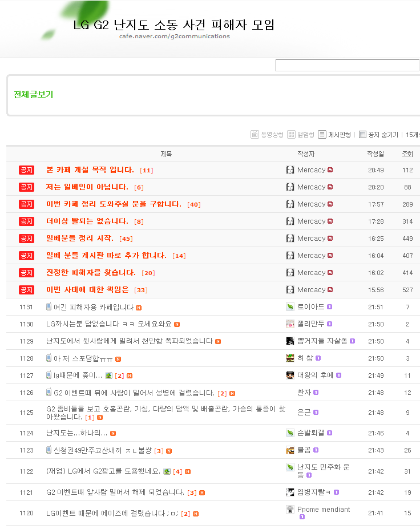The image size is (420, 529).
Task: Click attached image icon on post 1122
Action: click(167, 471)
